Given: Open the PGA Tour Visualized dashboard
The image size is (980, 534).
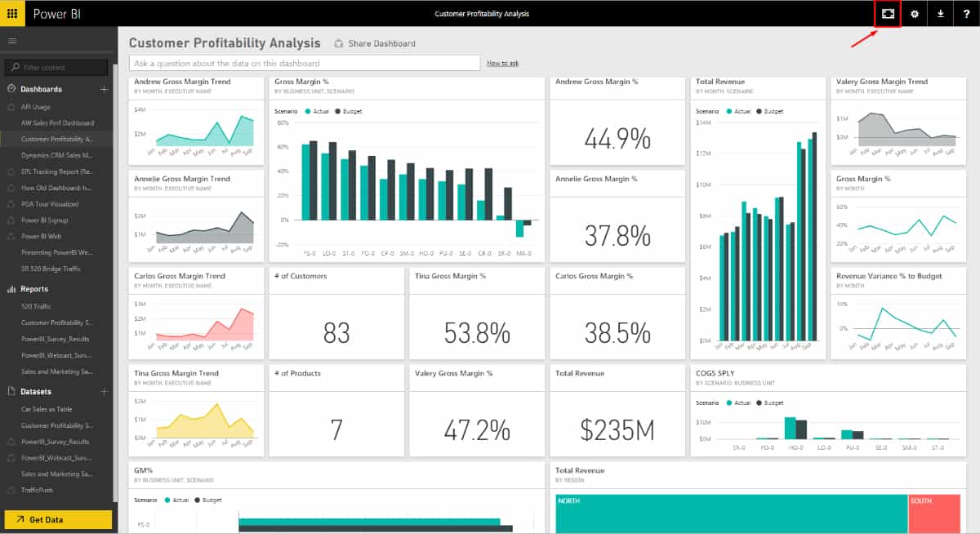Looking at the screenshot, I should [x=49, y=203].
